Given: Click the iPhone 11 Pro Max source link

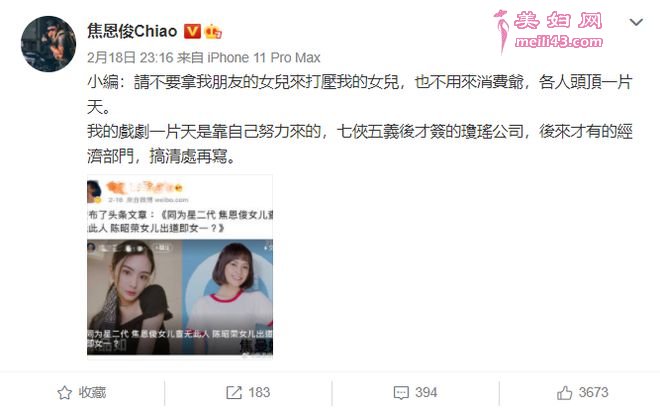Looking at the screenshot, I should click(x=263, y=57).
